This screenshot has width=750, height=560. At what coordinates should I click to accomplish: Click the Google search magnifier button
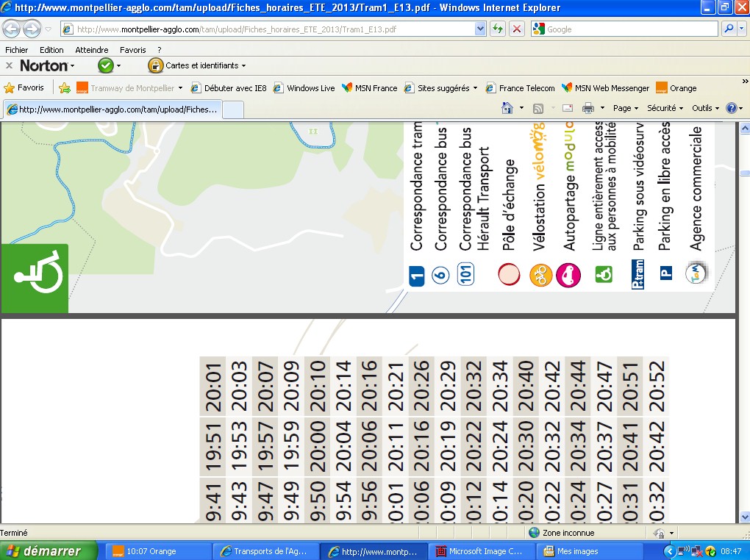tap(729, 29)
